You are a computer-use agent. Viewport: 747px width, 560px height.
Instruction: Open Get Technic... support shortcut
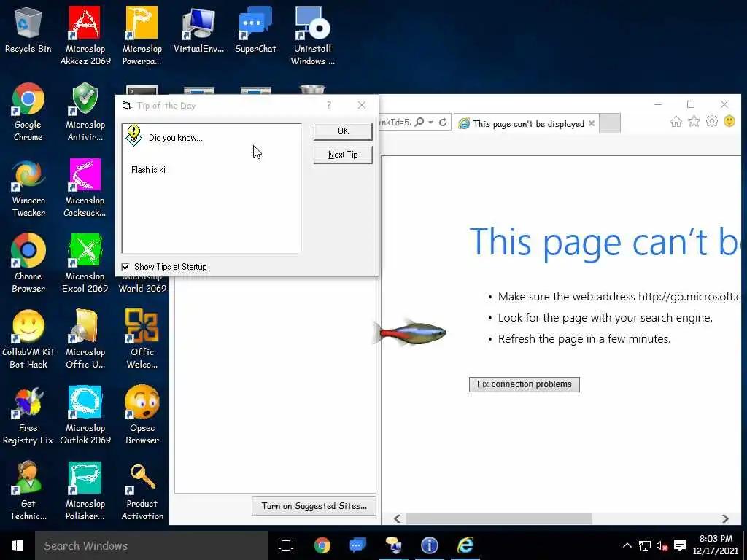[28, 491]
